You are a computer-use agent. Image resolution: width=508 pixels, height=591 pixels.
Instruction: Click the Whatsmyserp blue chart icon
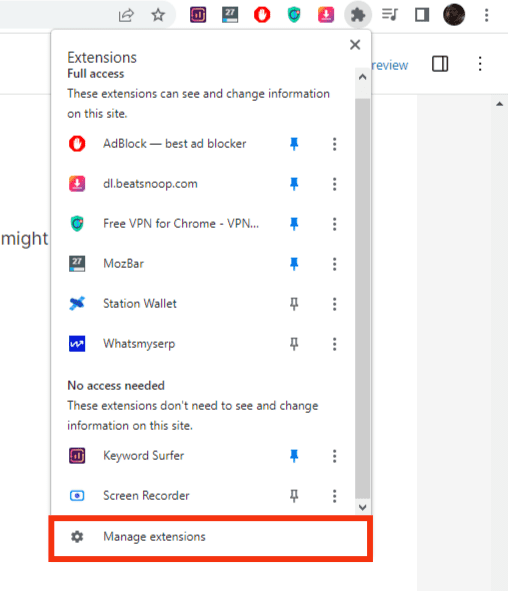pyautogui.click(x=77, y=343)
